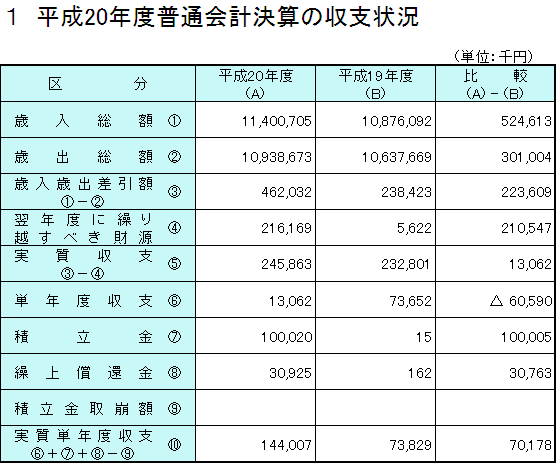Click the row label 歳出総額 ②
556x463 pixels.
[98, 156]
